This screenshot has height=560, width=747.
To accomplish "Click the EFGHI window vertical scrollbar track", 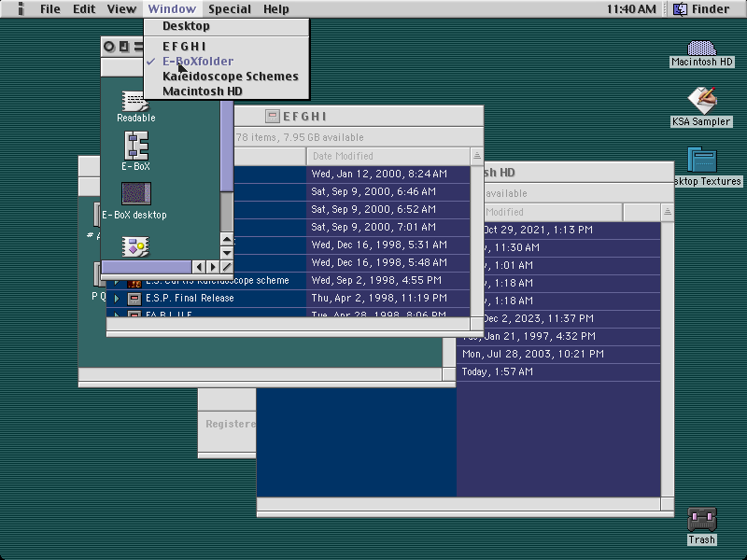I will (477, 241).
